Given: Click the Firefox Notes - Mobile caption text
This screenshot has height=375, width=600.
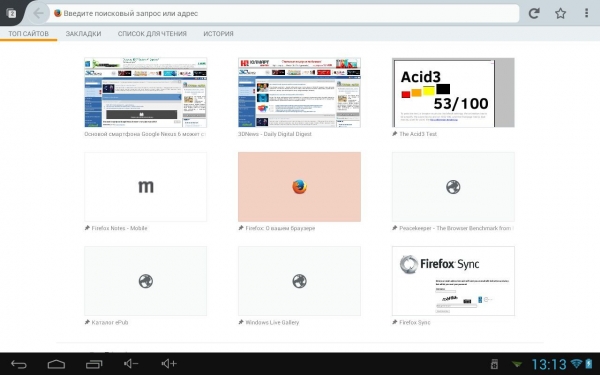Looking at the screenshot, I should tap(119, 228).
